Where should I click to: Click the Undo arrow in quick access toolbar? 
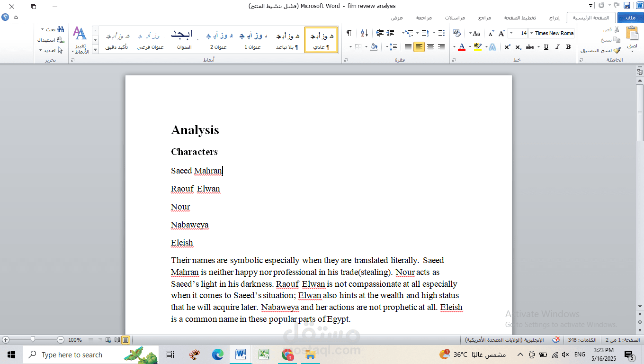point(616,6)
